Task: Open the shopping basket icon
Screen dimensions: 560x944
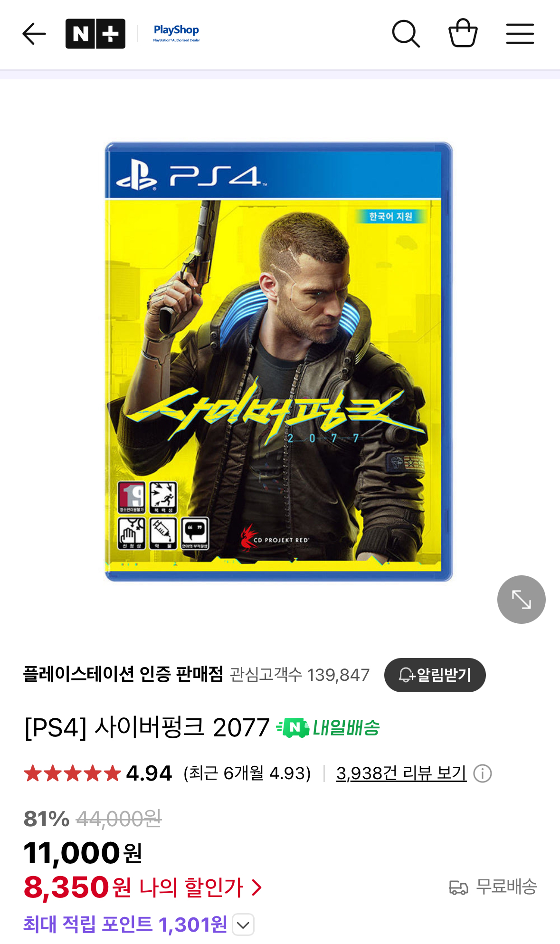Action: pos(463,33)
